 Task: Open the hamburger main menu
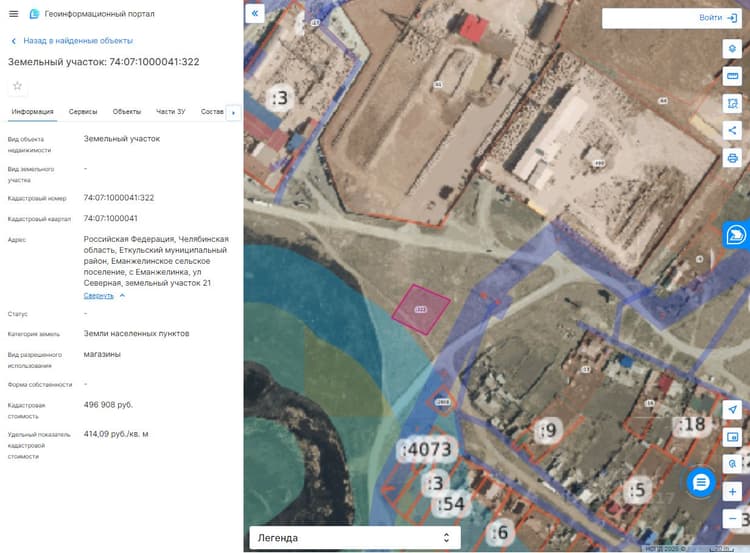pos(13,14)
